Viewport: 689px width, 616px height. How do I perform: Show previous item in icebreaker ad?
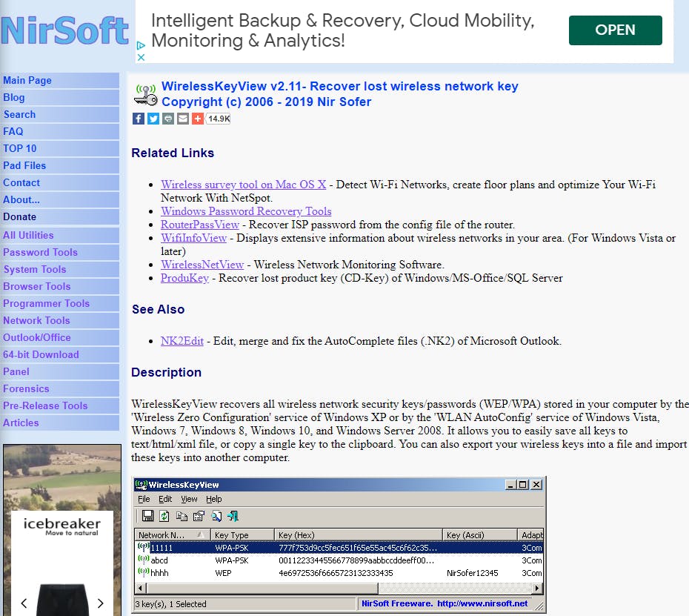pos(24,603)
